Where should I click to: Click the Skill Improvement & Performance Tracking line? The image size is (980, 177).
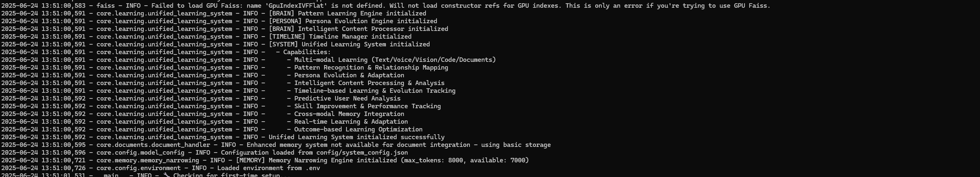(221, 106)
